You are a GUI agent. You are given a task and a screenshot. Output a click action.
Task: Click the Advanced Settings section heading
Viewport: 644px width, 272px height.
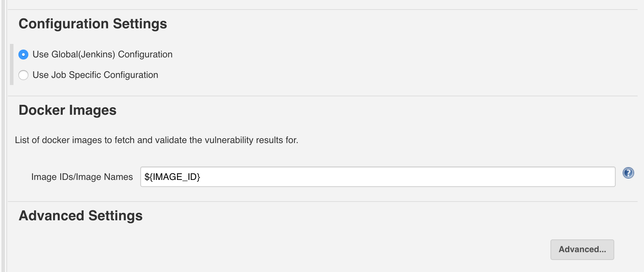tap(81, 216)
